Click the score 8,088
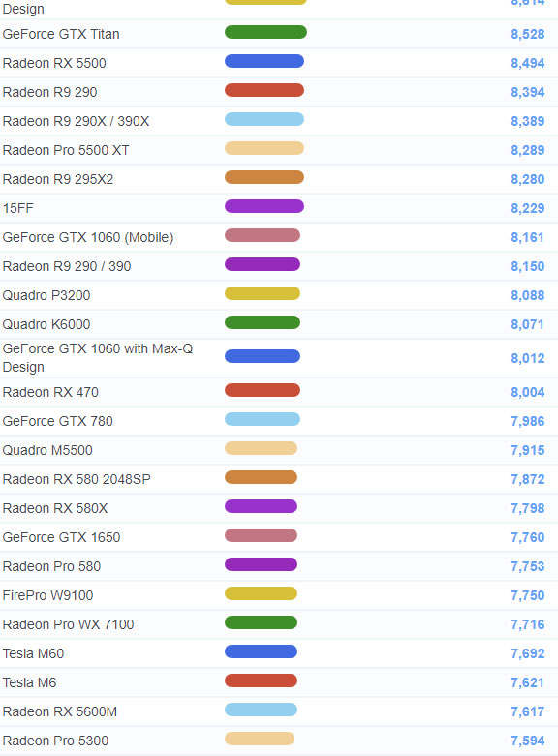This screenshot has height=756, width=558. point(528,295)
